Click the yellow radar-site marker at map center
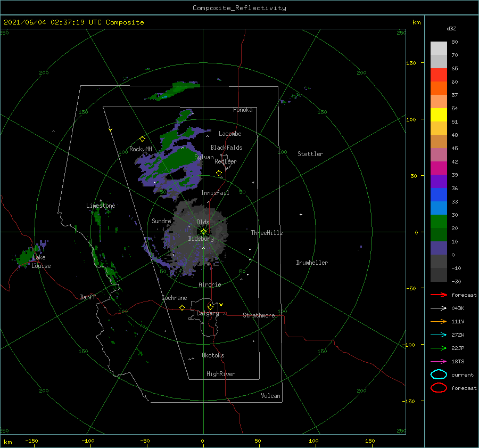Screen dimensions: 479x448 [203, 232]
